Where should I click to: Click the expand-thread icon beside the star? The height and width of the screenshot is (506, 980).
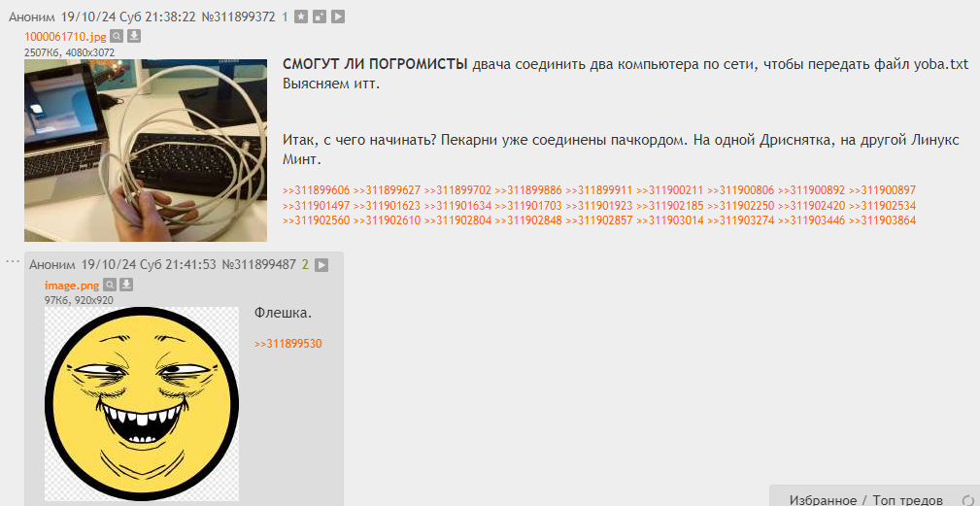[x=320, y=17]
